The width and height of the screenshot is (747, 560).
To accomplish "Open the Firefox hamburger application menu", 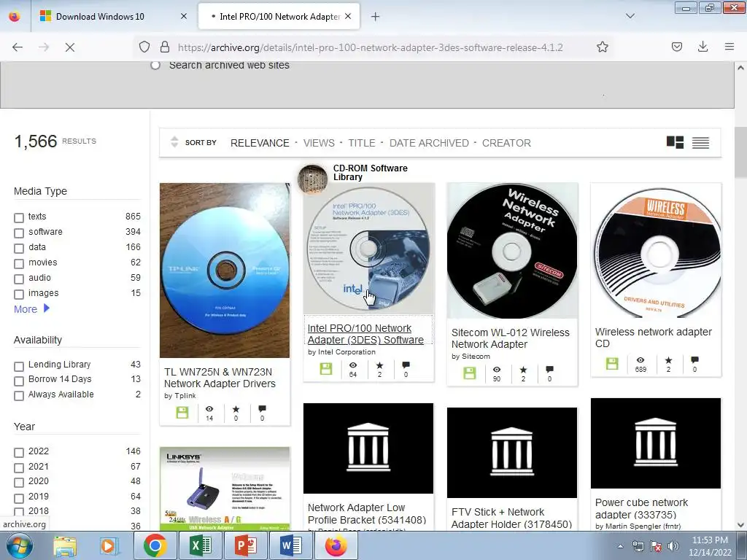I will 729,47.
